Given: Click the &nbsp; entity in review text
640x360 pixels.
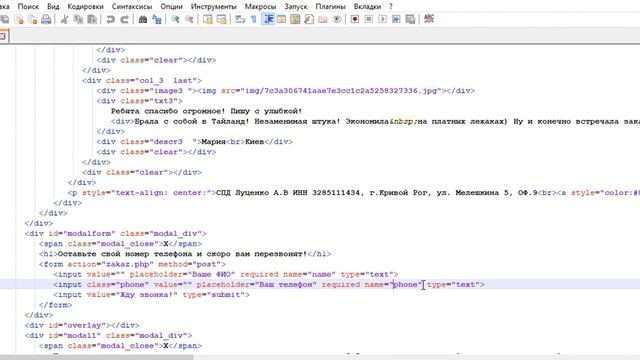Looking at the screenshot, I should tap(403, 121).
